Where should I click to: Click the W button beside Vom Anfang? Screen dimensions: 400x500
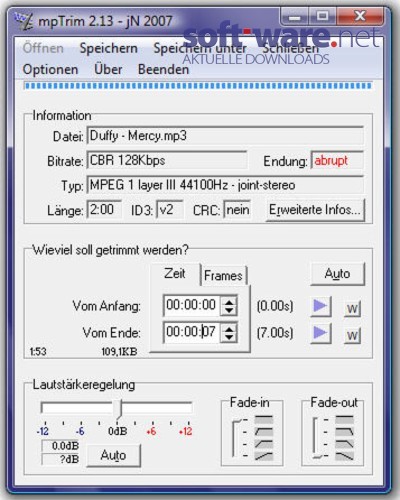[352, 309]
